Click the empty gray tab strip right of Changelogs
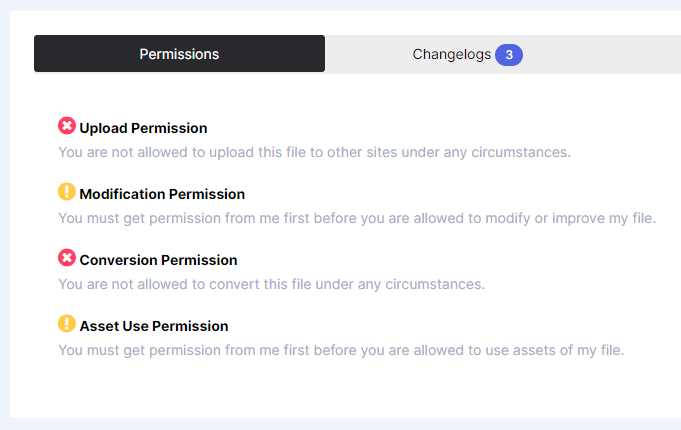Image resolution: width=681 pixels, height=430 pixels. [610, 54]
